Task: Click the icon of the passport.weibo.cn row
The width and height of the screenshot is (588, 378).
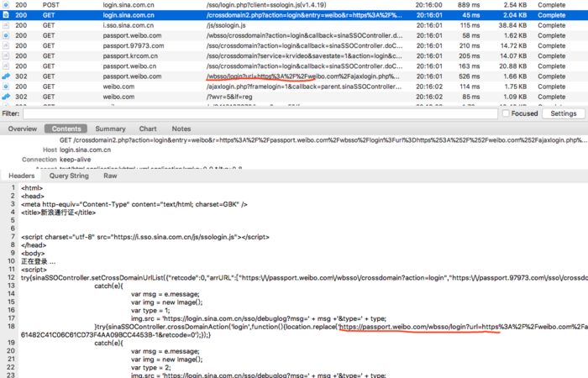Action: pyautogui.click(x=6, y=66)
